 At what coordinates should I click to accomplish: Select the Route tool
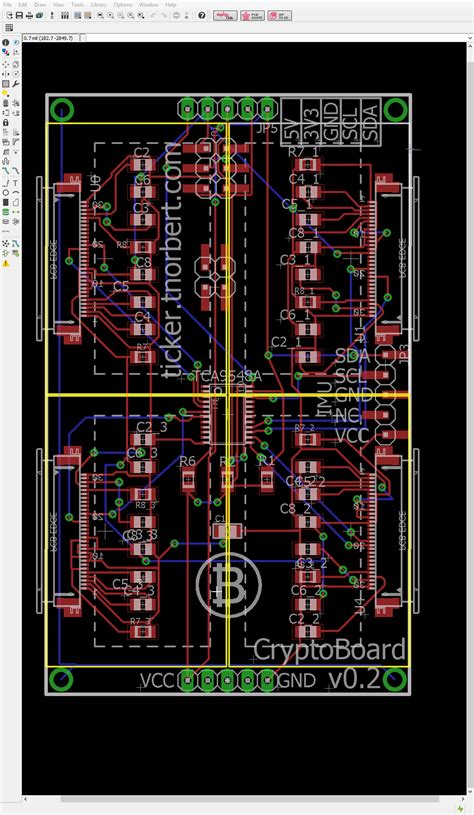coord(6,170)
